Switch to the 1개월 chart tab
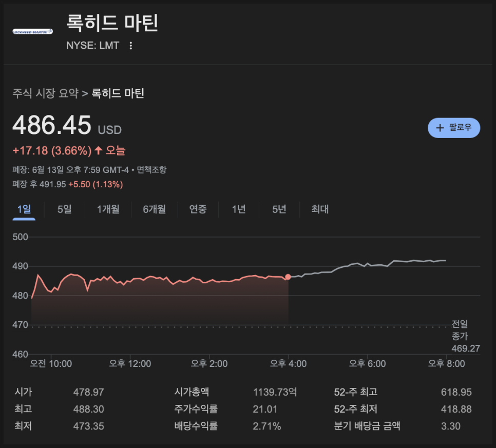This screenshot has height=448, width=496. 108,209
